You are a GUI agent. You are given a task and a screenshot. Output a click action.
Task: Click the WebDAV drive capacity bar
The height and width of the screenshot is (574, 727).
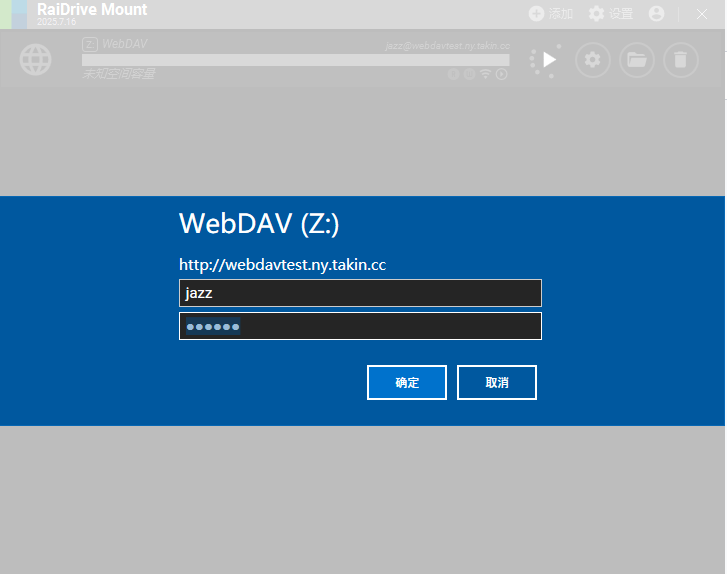296,60
